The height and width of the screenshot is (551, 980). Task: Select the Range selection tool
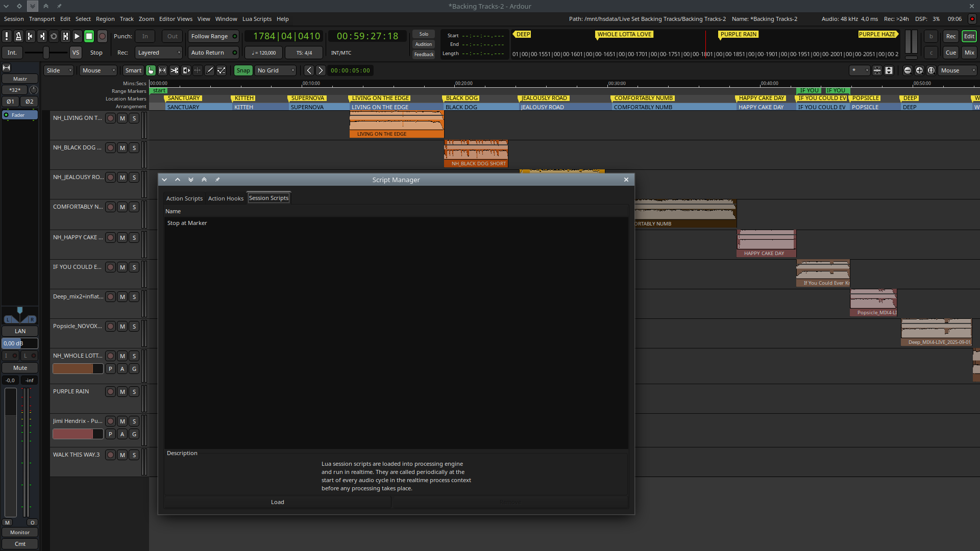coord(162,70)
